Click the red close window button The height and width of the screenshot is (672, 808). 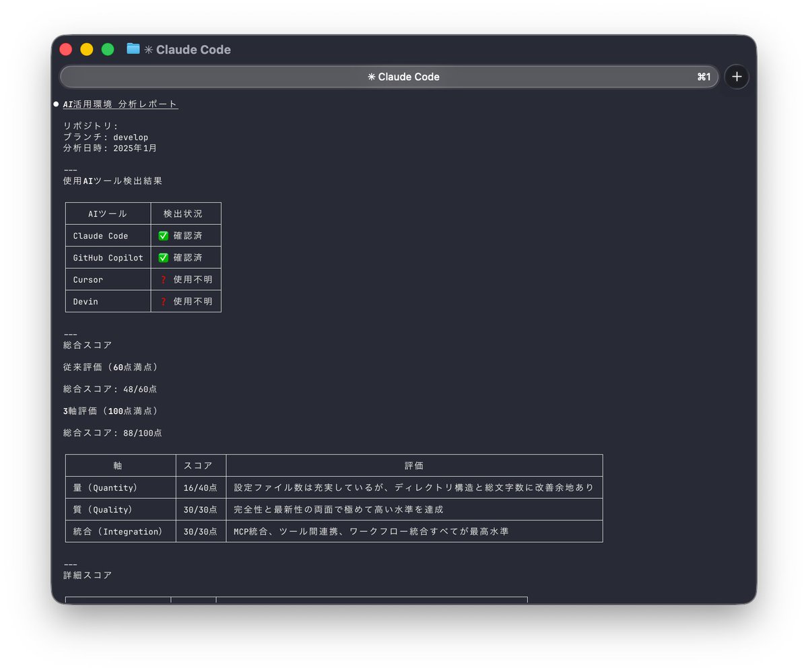coord(66,49)
